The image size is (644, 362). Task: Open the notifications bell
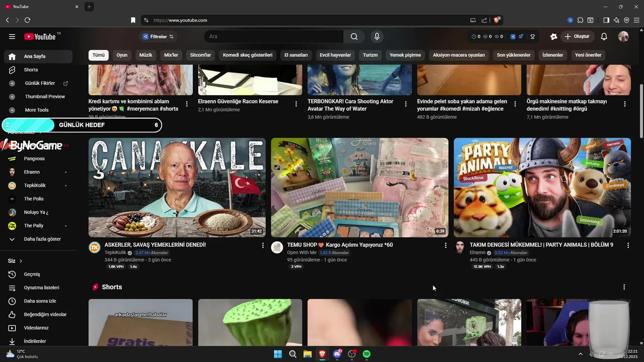click(x=604, y=36)
